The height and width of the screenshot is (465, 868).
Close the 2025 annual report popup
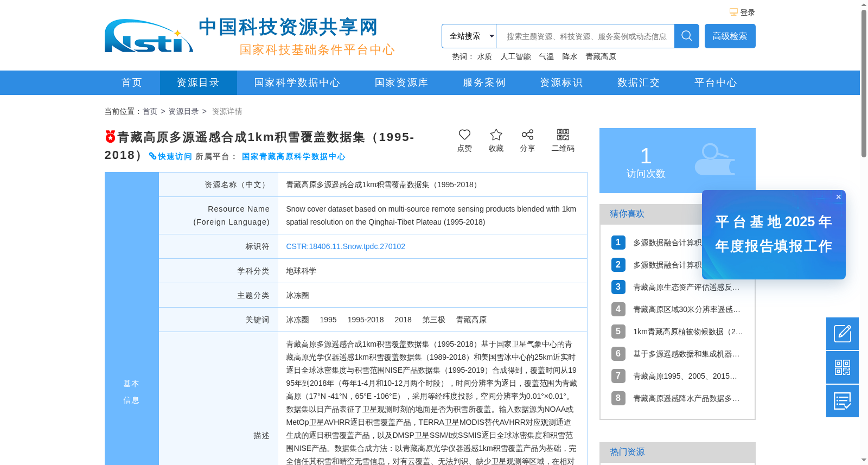coord(838,197)
